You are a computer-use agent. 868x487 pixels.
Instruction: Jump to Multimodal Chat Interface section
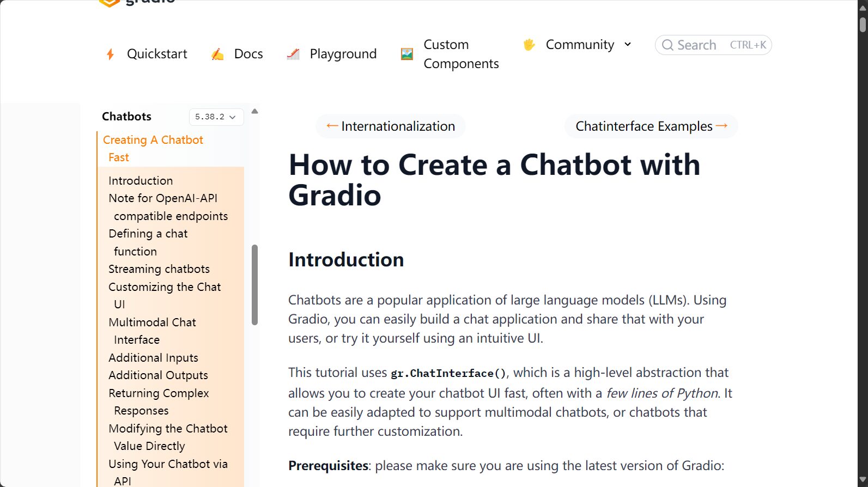[x=152, y=331]
